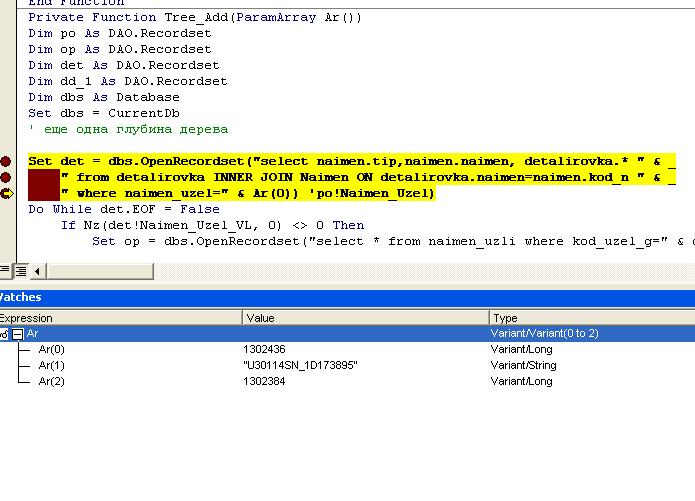Click the 'Set dbs = CurrentDb' line
This screenshot has height=501, width=695.
tap(104, 114)
